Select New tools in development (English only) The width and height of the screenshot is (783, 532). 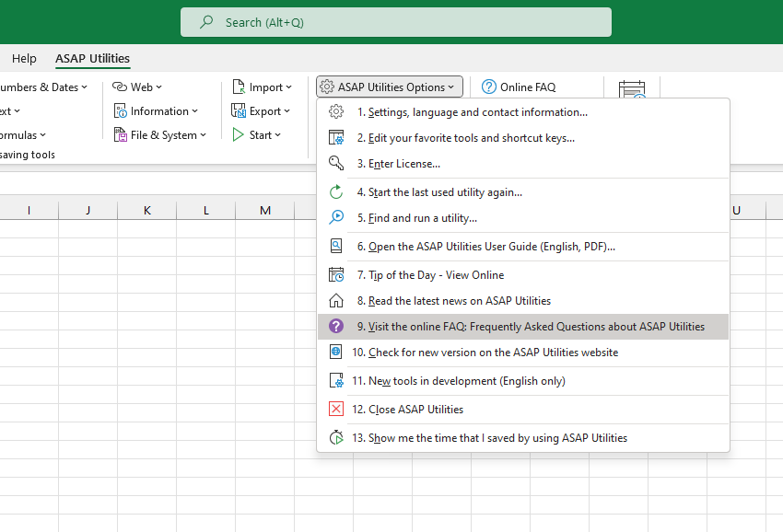click(523, 381)
